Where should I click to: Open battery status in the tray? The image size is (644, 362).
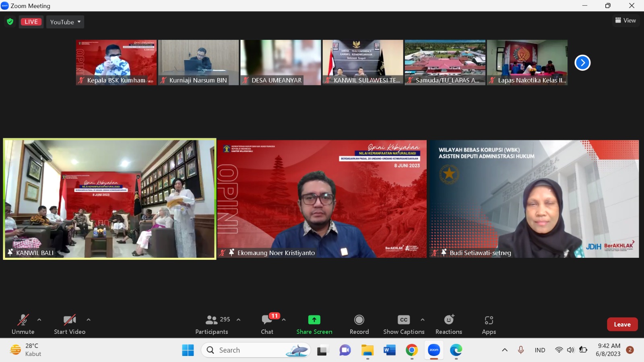pyautogui.click(x=583, y=350)
